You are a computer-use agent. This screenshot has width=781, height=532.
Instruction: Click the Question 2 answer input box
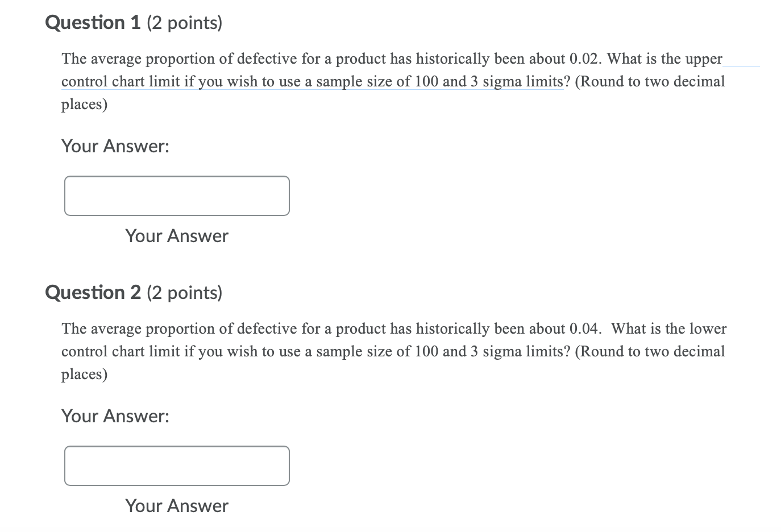click(176, 465)
